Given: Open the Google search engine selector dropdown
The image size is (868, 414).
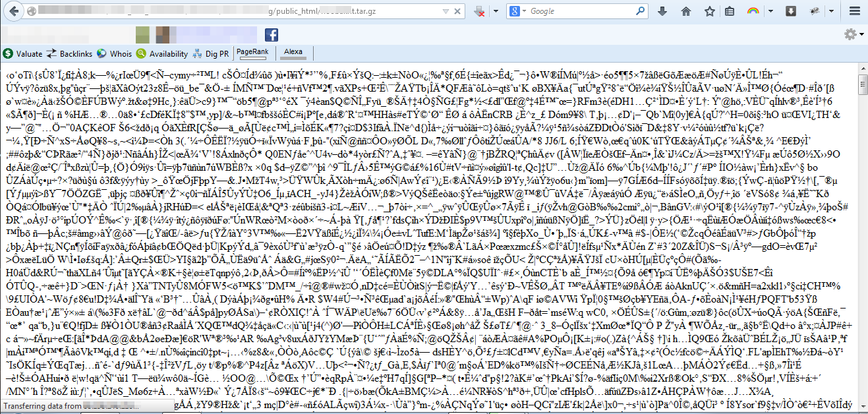Looking at the screenshot, I should click(x=522, y=11).
